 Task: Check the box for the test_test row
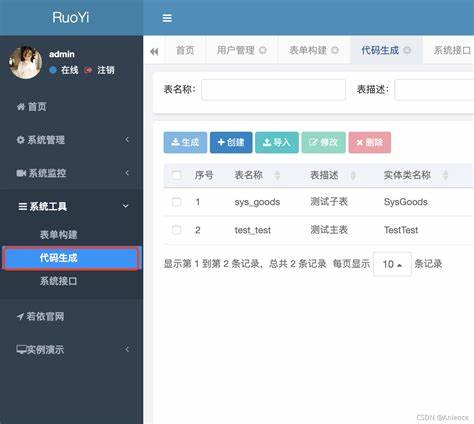click(176, 230)
